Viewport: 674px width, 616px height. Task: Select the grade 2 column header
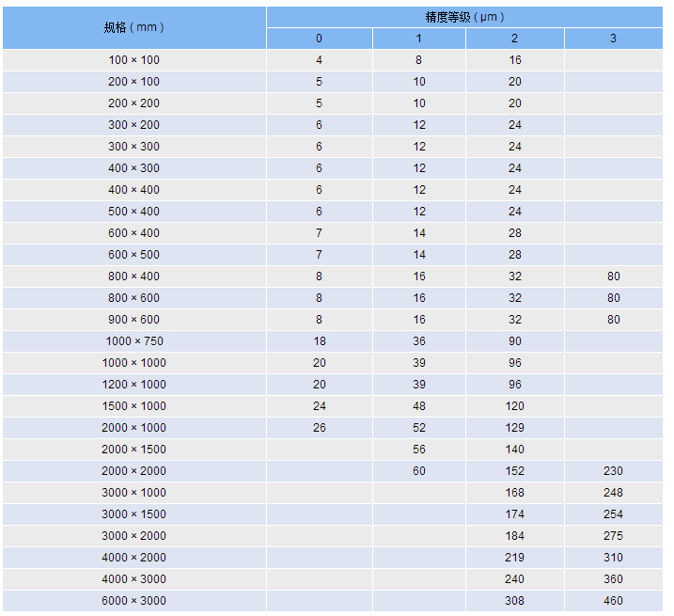tap(515, 39)
